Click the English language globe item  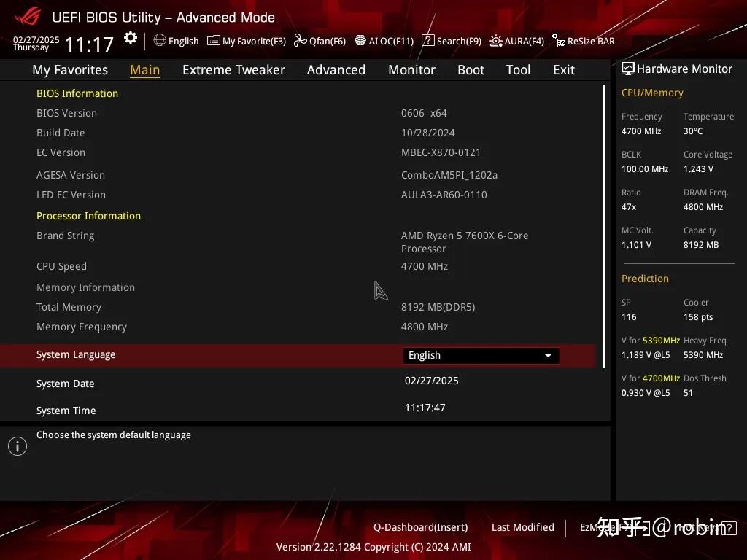(176, 41)
